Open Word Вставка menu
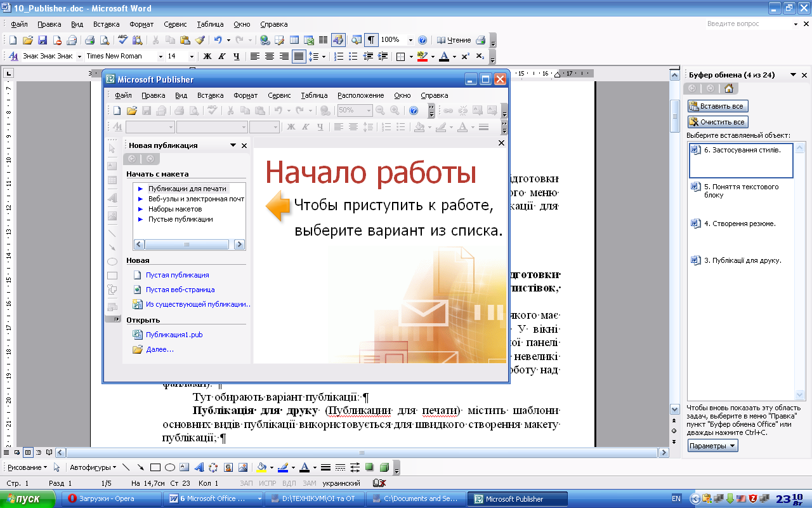Image resolution: width=812 pixels, height=508 pixels. [106, 24]
